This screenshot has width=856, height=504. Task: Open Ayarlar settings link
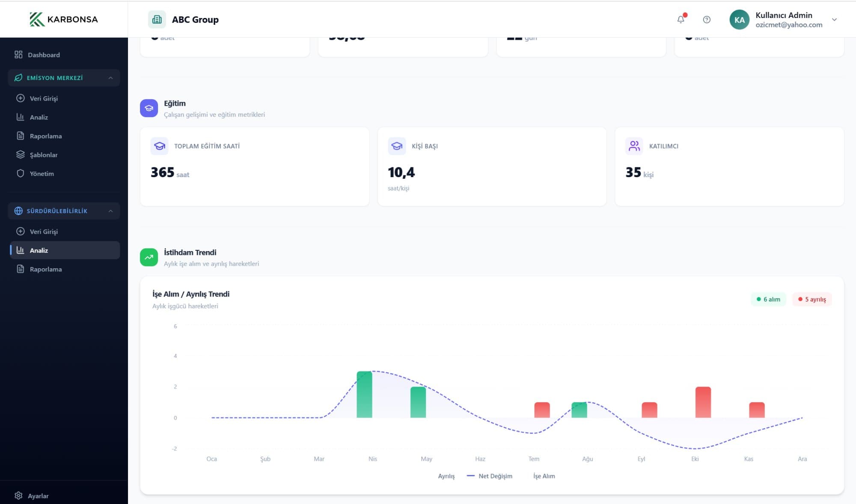tap(38, 495)
